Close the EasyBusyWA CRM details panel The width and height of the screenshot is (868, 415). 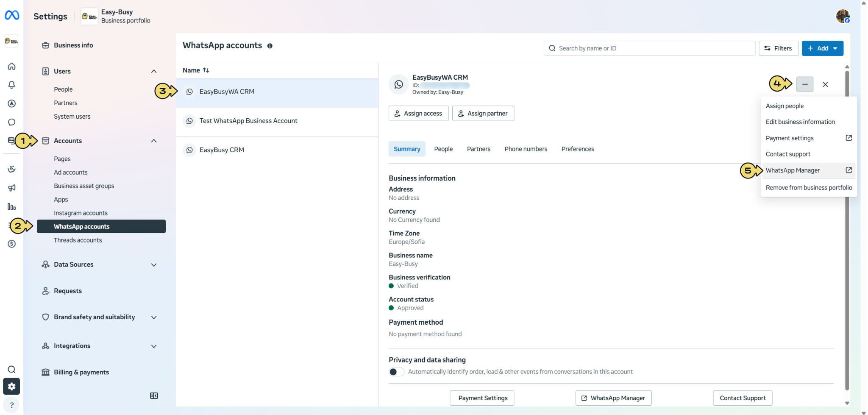pyautogui.click(x=825, y=84)
